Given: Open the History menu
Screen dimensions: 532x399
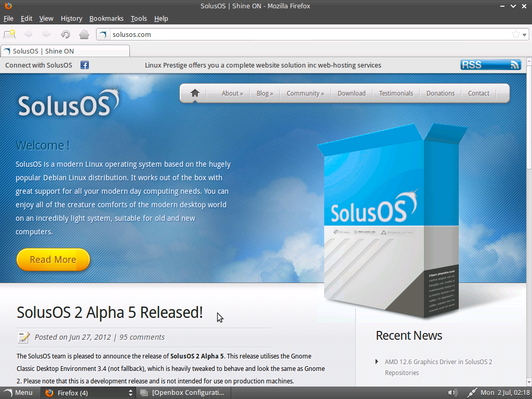Looking at the screenshot, I should pyautogui.click(x=71, y=18).
